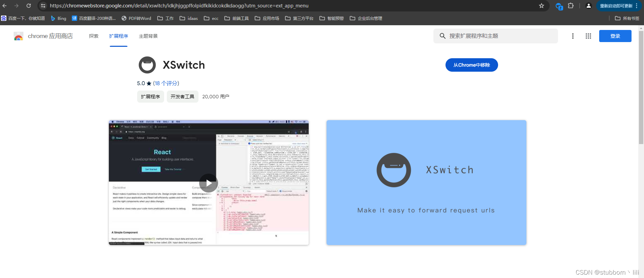Click the 20,000 用户 text
Image resolution: width=644 pixels, height=278 pixels.
[x=216, y=97]
